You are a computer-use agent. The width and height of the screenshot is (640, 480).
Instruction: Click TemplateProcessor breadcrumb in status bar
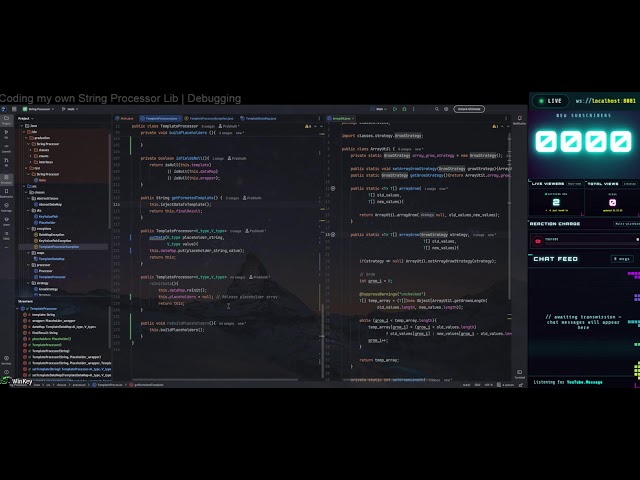point(108,384)
